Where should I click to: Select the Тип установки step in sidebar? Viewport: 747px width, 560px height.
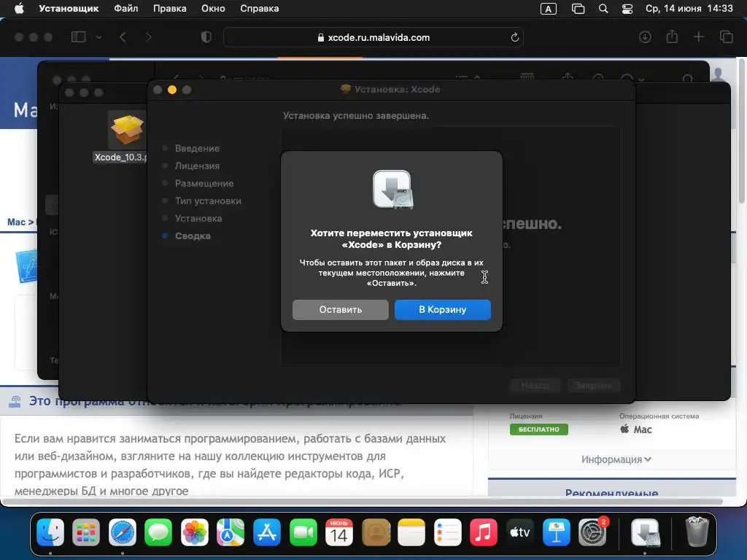point(208,201)
